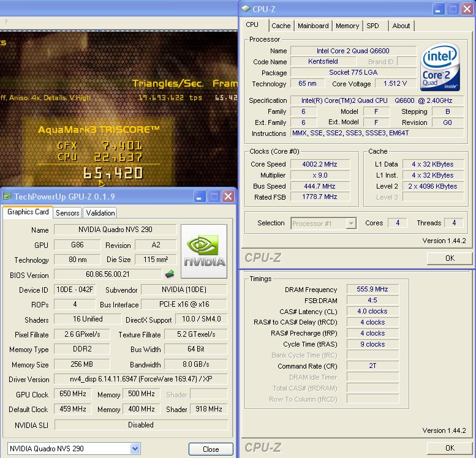Image resolution: width=476 pixels, height=458 pixels.
Task: Click the Rated FSB value 1778.7 MHz
Action: point(320,197)
